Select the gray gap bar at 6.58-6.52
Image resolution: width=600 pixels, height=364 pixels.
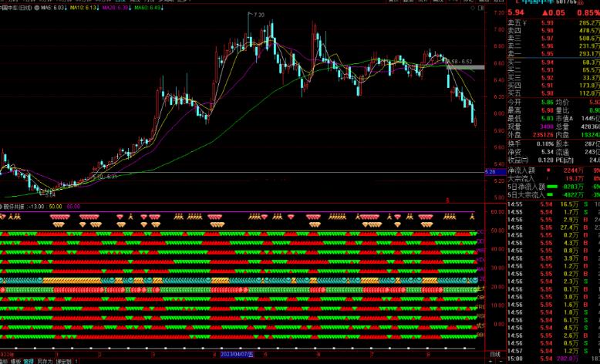pos(466,67)
